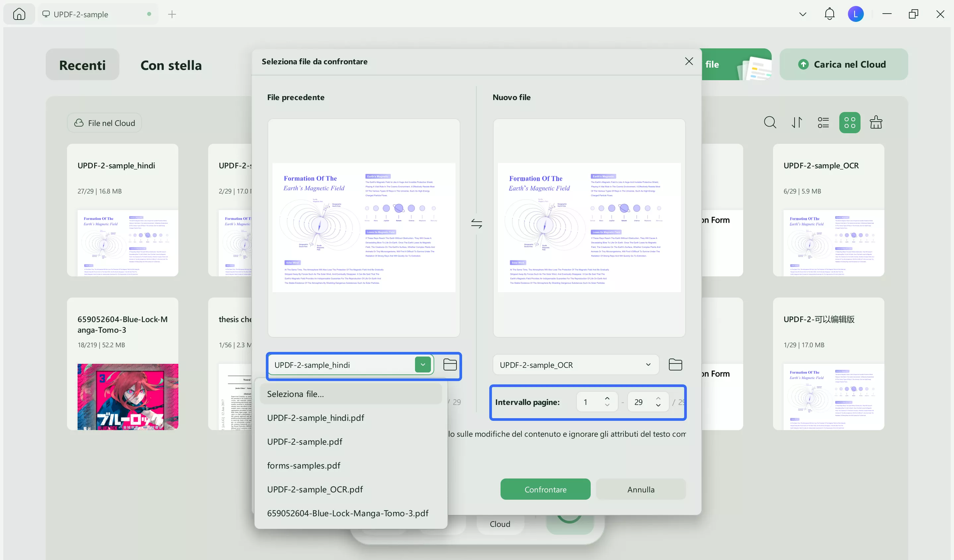Expand the title bar chevron dropdown
Screen dimensions: 954x560
pos(803,14)
